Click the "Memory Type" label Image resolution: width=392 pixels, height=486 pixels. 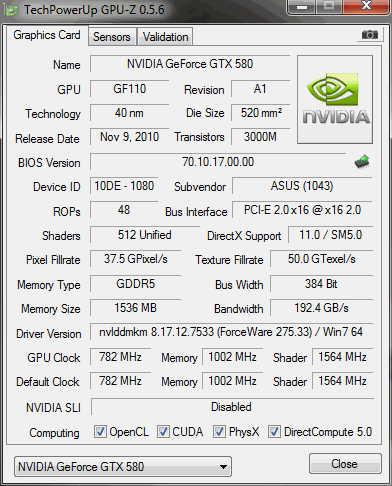[x=49, y=285]
